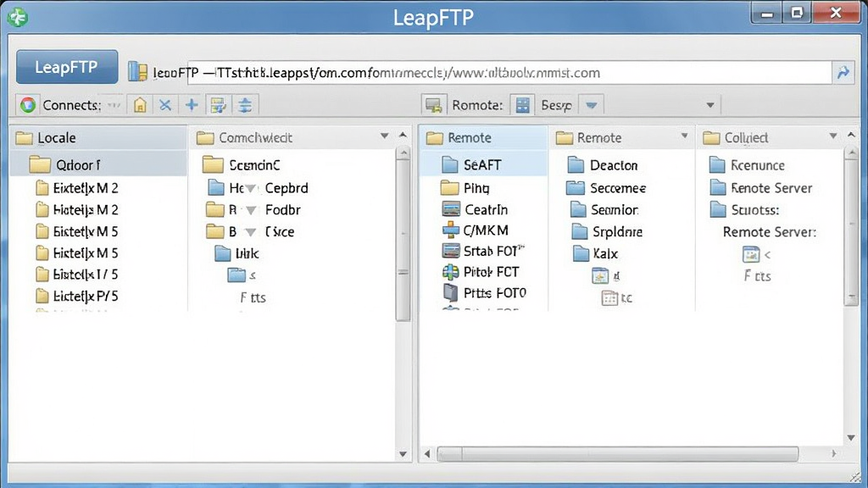Expand the Fodbr row arrow

pos(251,210)
